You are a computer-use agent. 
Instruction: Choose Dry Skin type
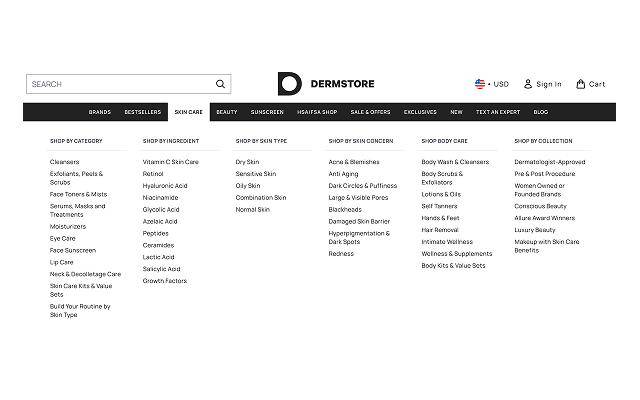pyautogui.click(x=247, y=162)
